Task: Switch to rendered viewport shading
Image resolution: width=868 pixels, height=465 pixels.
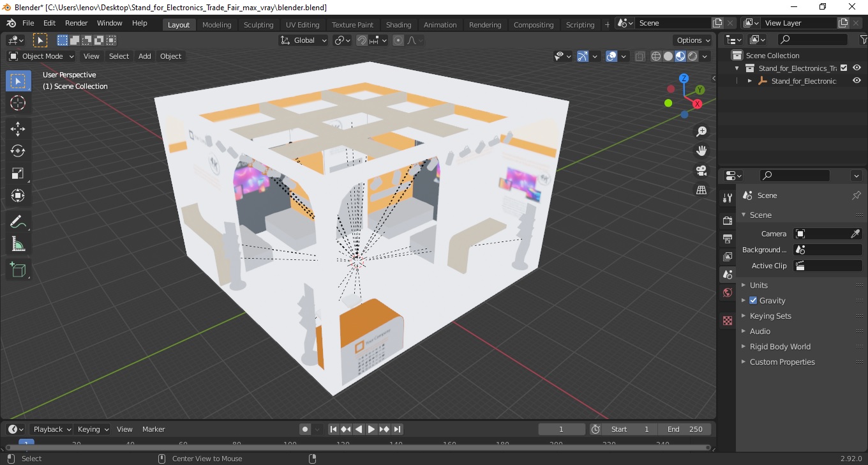Action: click(692, 56)
